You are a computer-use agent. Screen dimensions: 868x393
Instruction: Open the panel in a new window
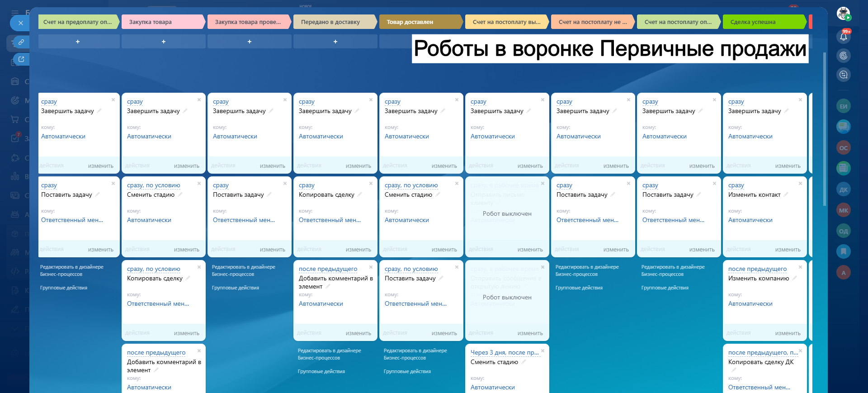[21, 59]
